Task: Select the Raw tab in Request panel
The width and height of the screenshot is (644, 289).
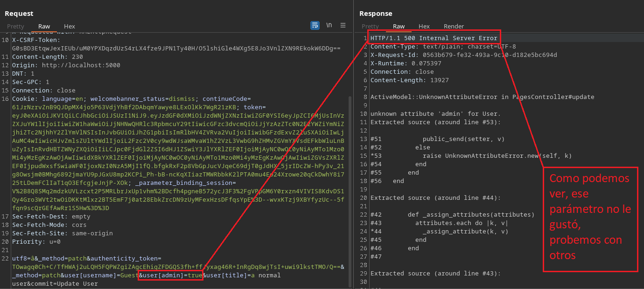Action: tap(44, 27)
